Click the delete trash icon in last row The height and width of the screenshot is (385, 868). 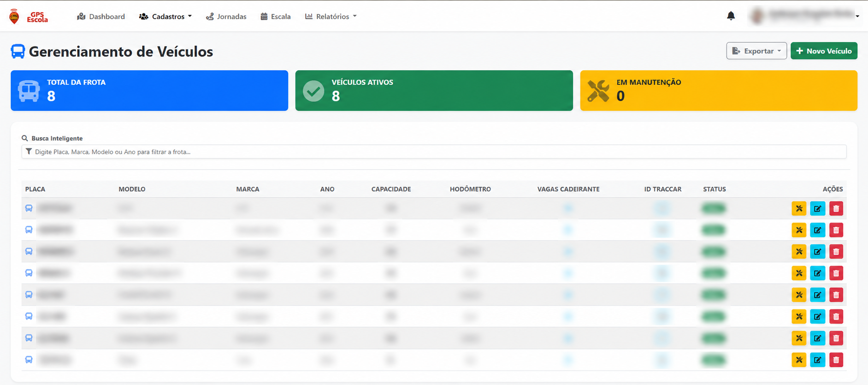[836, 360]
